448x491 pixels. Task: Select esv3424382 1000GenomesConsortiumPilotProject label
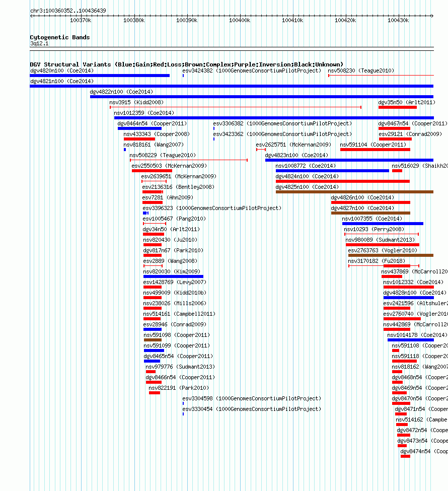[x=252, y=71]
